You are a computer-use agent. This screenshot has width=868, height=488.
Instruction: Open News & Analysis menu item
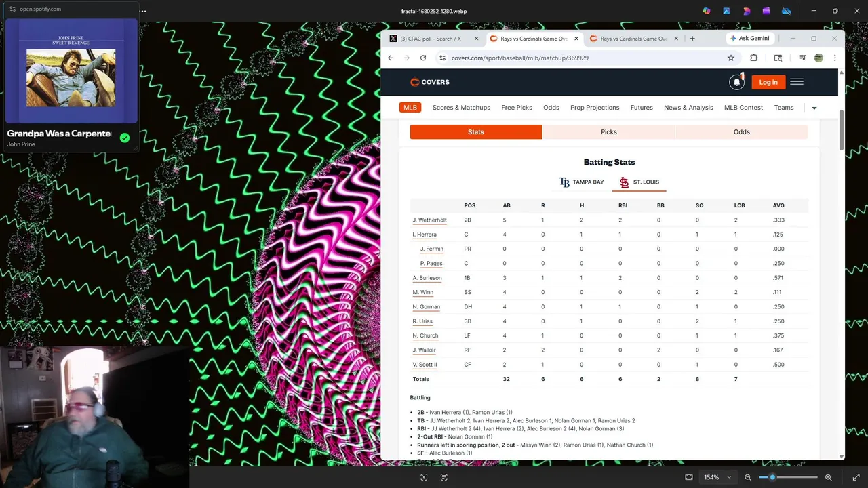tap(688, 108)
